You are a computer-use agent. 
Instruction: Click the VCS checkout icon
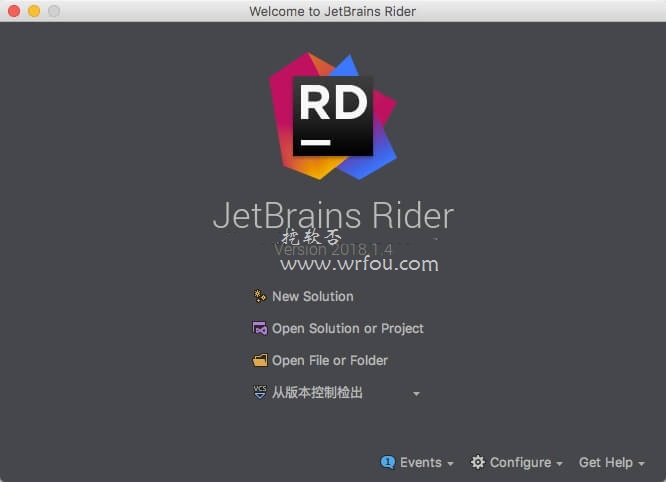tap(260, 392)
